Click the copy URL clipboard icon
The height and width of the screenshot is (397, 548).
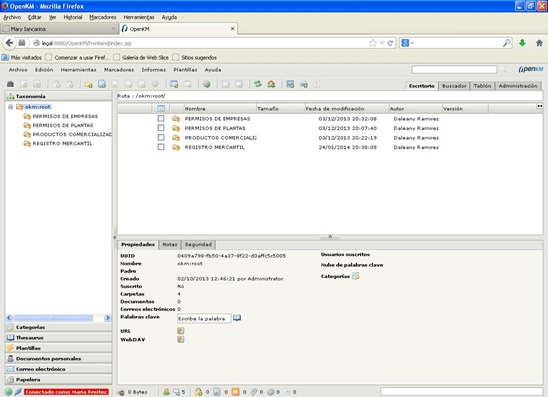(180, 331)
